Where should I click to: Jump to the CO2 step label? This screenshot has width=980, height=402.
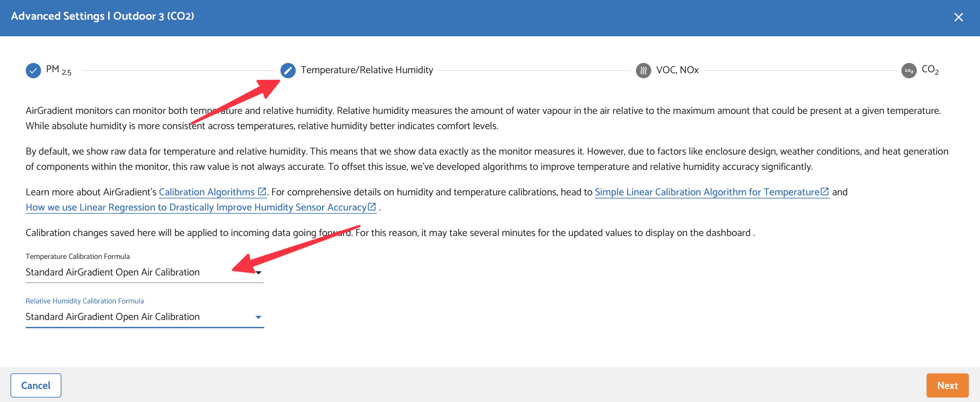coord(930,70)
